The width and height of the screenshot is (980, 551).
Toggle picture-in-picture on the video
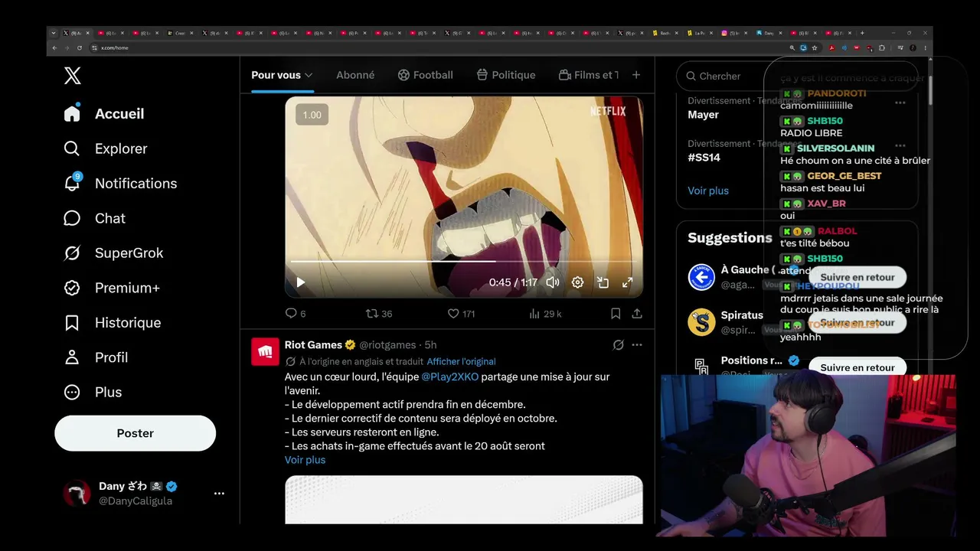(x=603, y=282)
